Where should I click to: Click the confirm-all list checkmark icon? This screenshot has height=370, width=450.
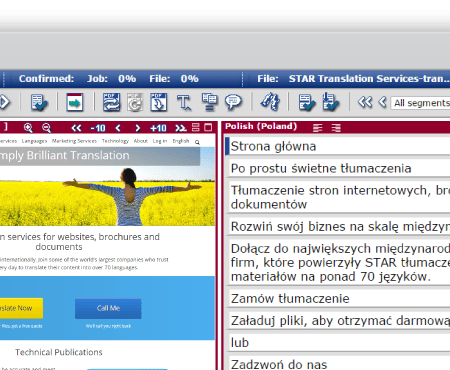click(330, 102)
